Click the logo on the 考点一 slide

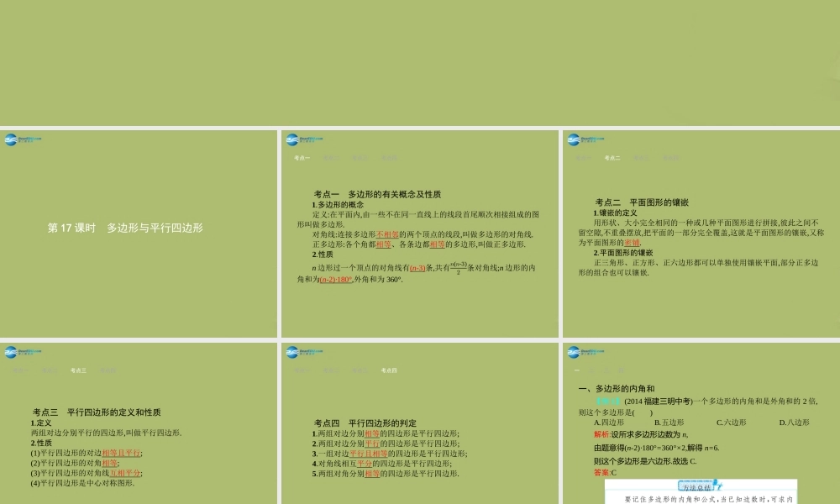pyautogui.click(x=304, y=139)
